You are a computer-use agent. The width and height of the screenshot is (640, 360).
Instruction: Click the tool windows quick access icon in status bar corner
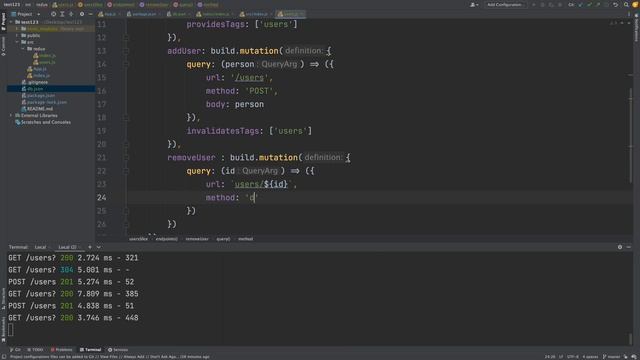coord(4,357)
